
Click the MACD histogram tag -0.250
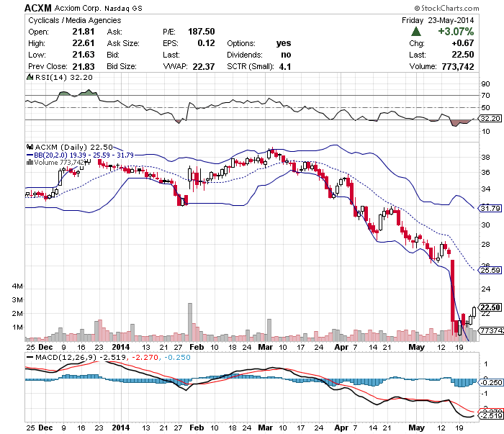[491, 383]
